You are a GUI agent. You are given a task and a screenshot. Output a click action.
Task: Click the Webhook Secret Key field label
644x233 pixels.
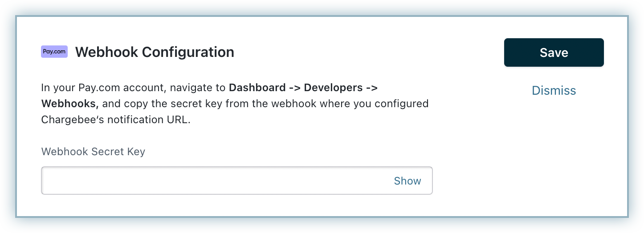click(x=93, y=152)
